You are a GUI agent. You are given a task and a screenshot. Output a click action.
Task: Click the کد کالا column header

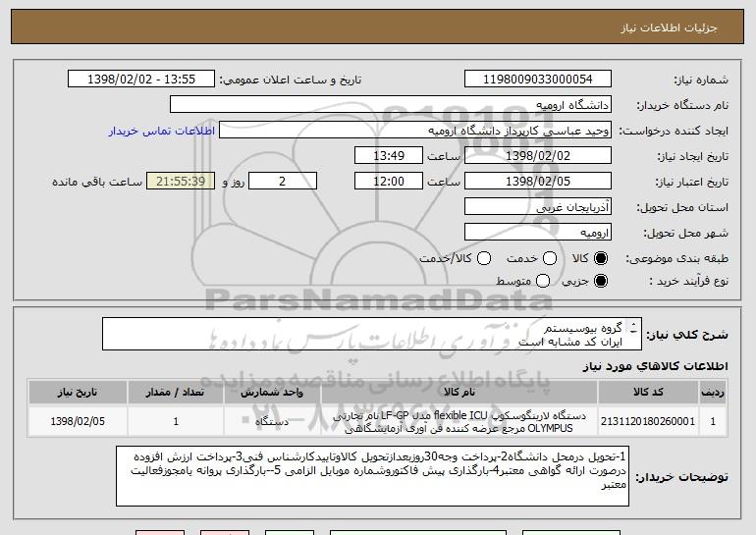point(648,392)
